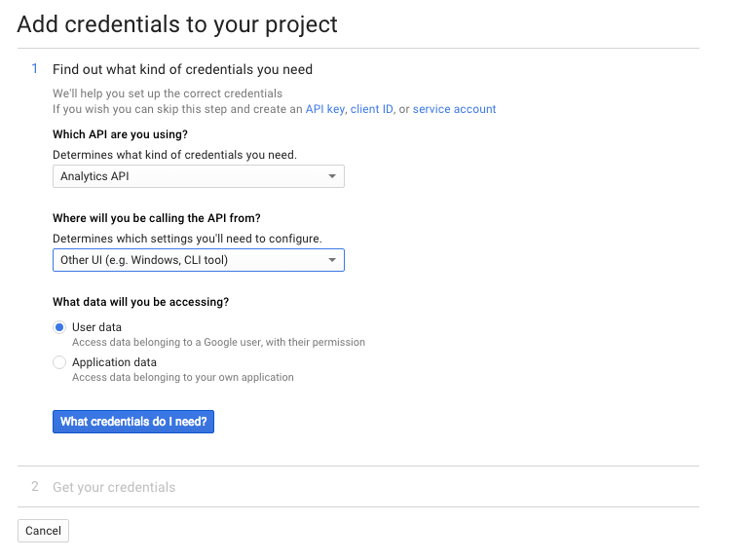Viewport: 750px width, 560px height.
Task: Click Access data belonging to your own application
Action: point(183,377)
